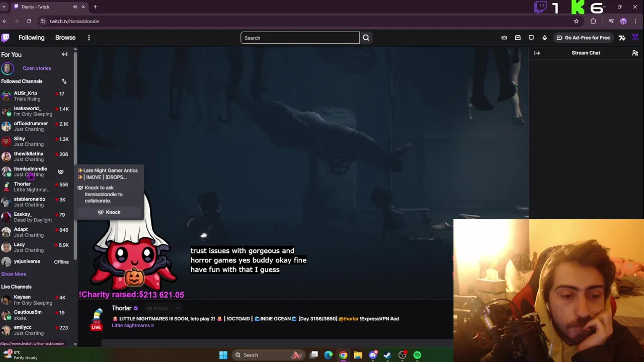Click the Knock button in popup
Image resolution: width=644 pixels, height=362 pixels.
(x=109, y=212)
